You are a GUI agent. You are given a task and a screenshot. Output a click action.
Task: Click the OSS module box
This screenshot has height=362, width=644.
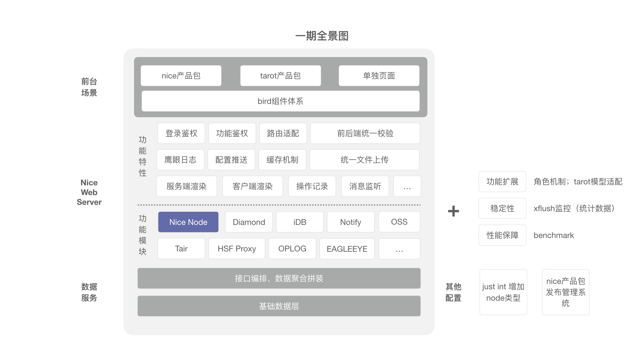coord(399,222)
